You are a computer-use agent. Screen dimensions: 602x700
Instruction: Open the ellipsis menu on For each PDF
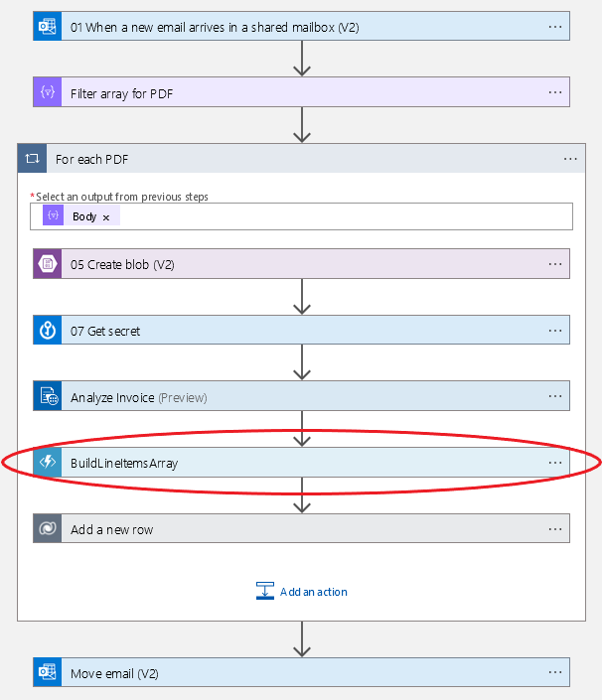(570, 159)
